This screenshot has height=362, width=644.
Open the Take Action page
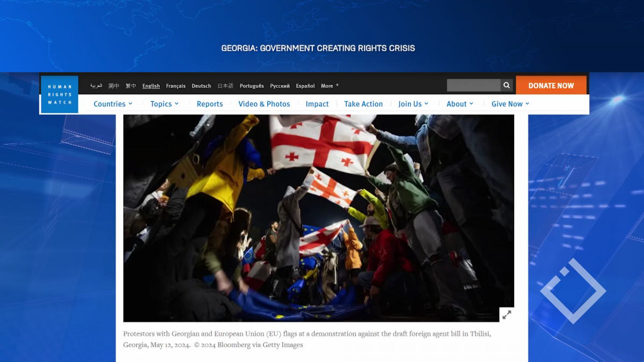(x=363, y=104)
